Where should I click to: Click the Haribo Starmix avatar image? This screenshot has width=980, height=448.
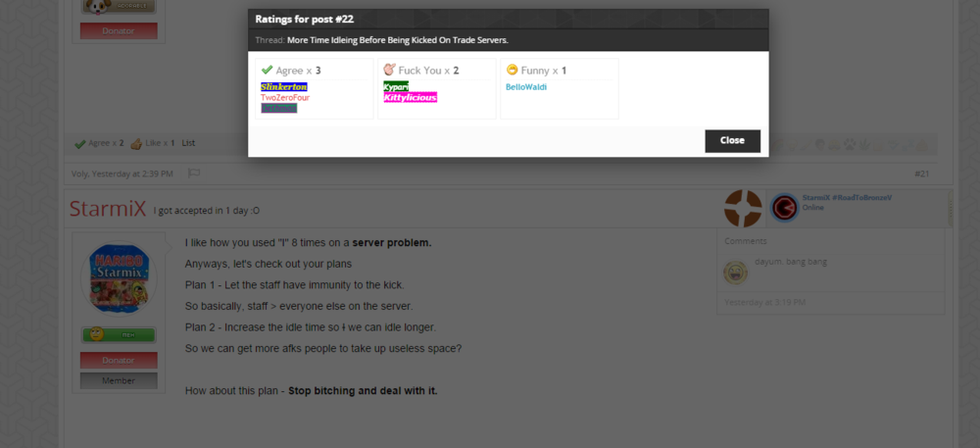coord(119,278)
